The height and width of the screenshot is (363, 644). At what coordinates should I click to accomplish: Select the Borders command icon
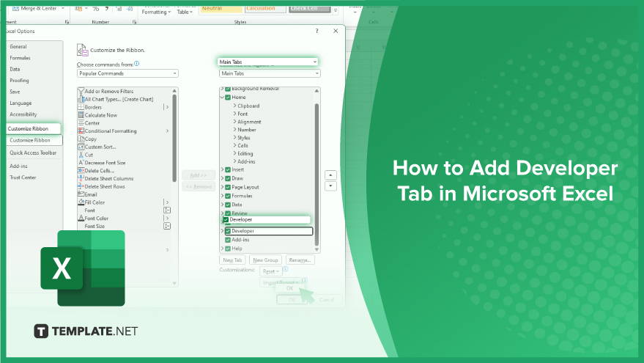pyautogui.click(x=81, y=107)
